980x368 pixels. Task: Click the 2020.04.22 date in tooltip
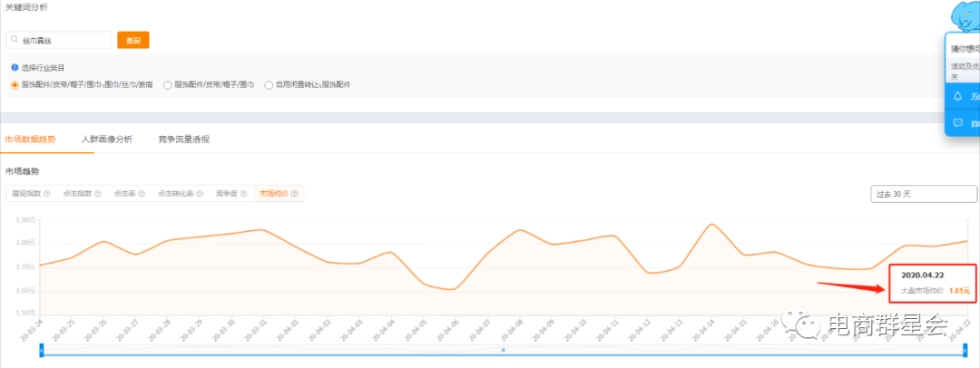[922, 275]
